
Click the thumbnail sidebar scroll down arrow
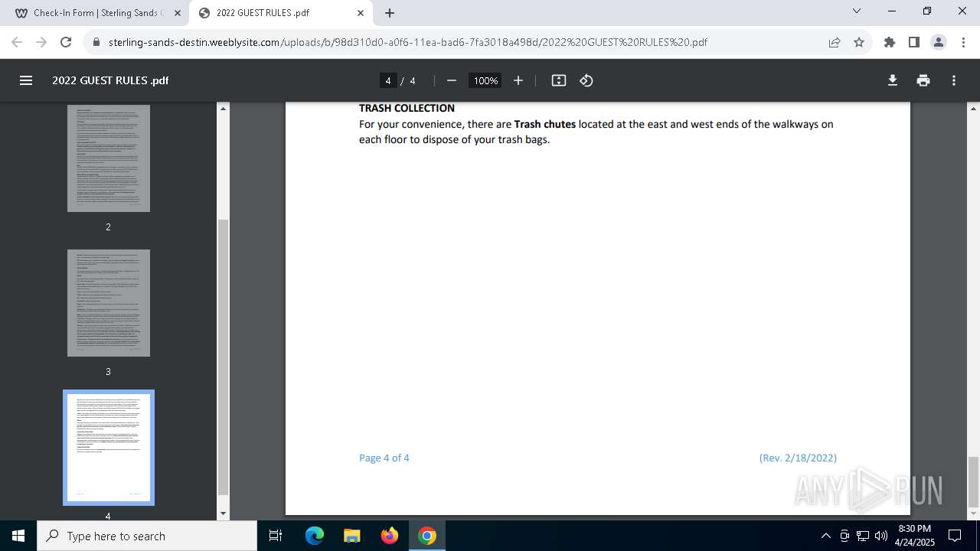(224, 514)
